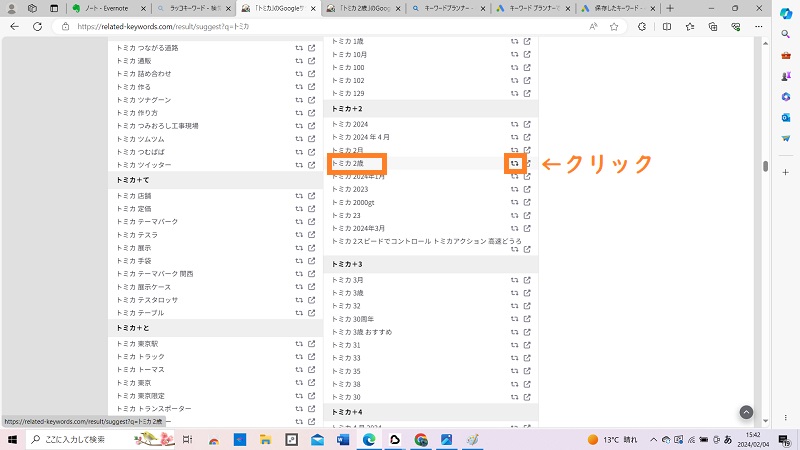The width and height of the screenshot is (800, 450).
Task: Open Outlook icon in Edge sidebar
Action: [786, 117]
